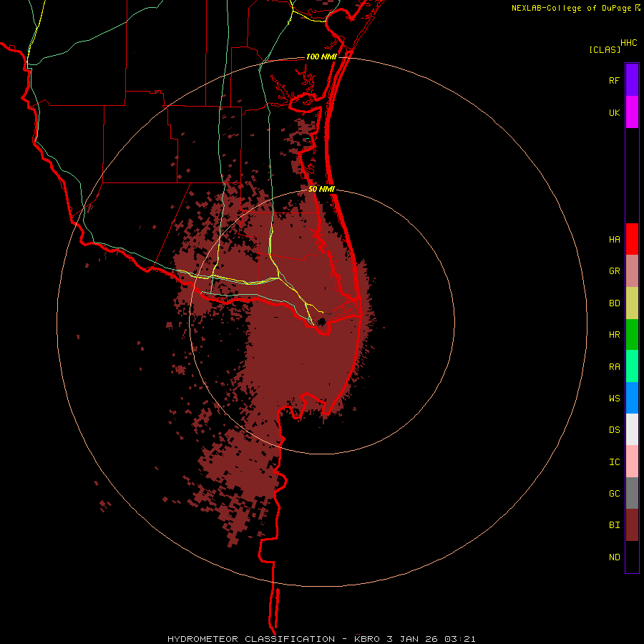Click the '[CLAS]' units label
Screen dimensions: 644x644
point(605,49)
